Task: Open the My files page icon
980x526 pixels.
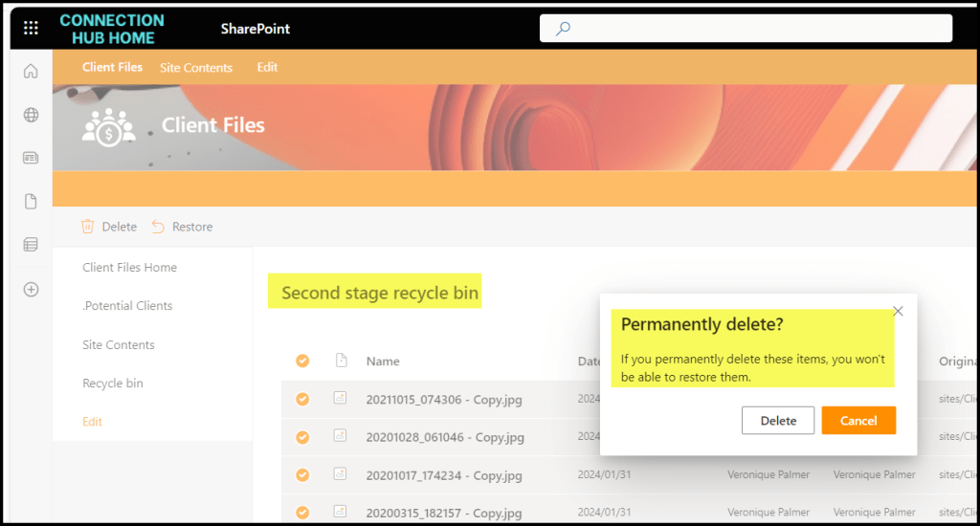Action: 31,201
